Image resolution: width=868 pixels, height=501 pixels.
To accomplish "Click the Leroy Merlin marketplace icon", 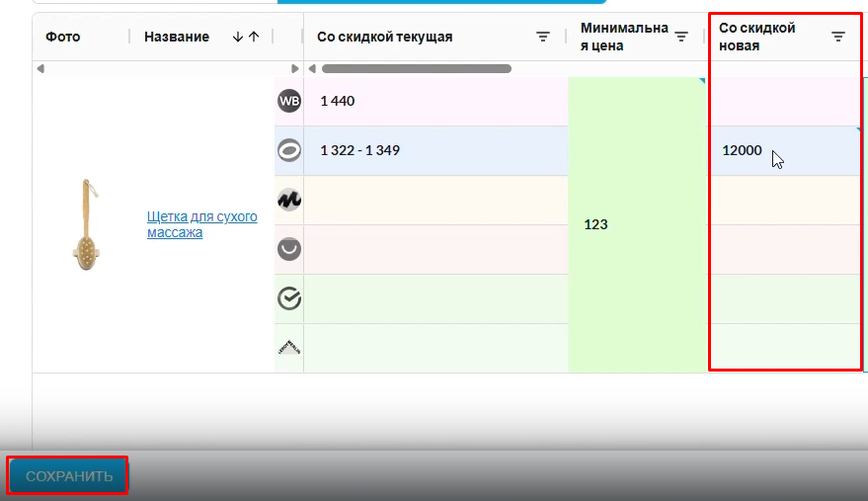I will [288, 348].
